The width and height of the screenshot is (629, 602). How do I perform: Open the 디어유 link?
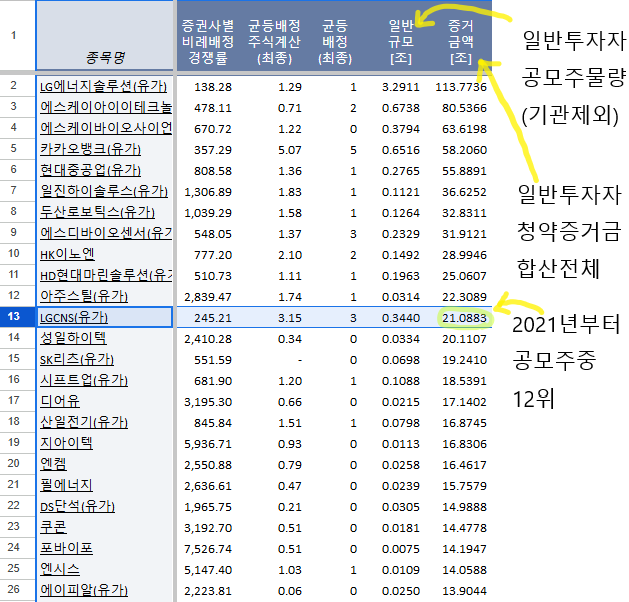click(60, 401)
